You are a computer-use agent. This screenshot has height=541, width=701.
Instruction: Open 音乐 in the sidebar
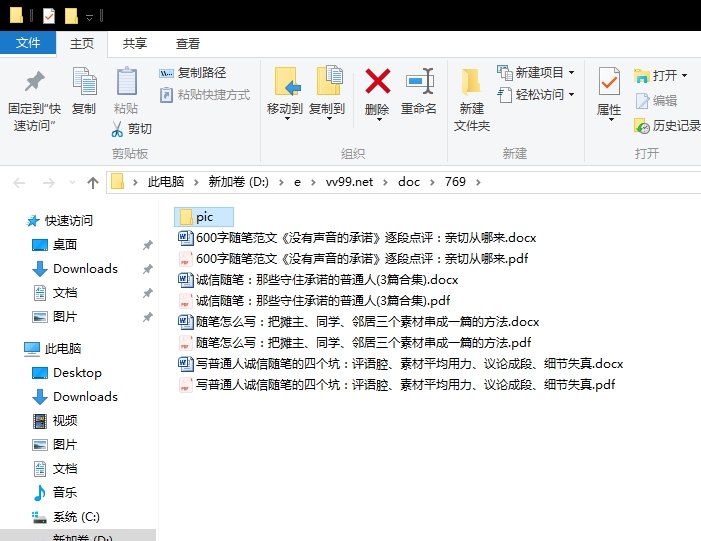click(55, 493)
